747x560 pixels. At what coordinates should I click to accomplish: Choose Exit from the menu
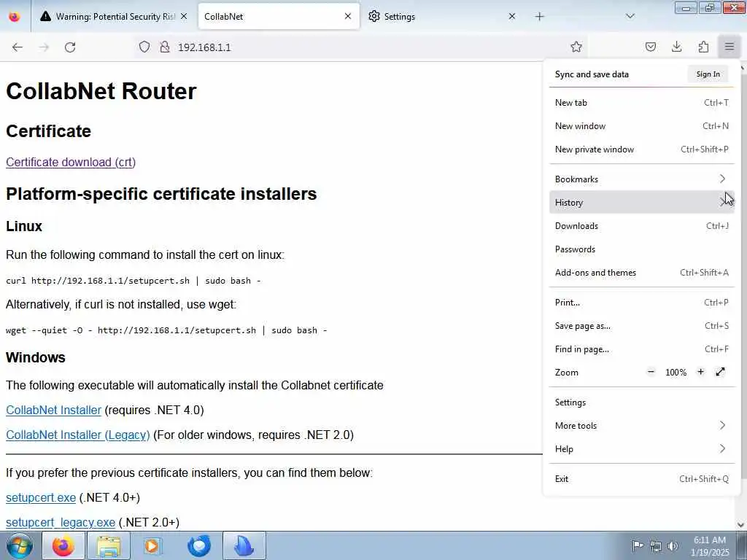tap(642, 479)
